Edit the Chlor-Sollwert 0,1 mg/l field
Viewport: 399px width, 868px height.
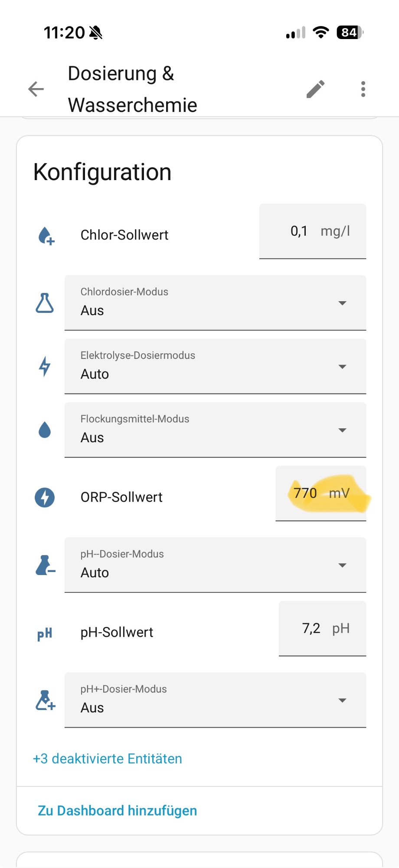click(x=313, y=231)
